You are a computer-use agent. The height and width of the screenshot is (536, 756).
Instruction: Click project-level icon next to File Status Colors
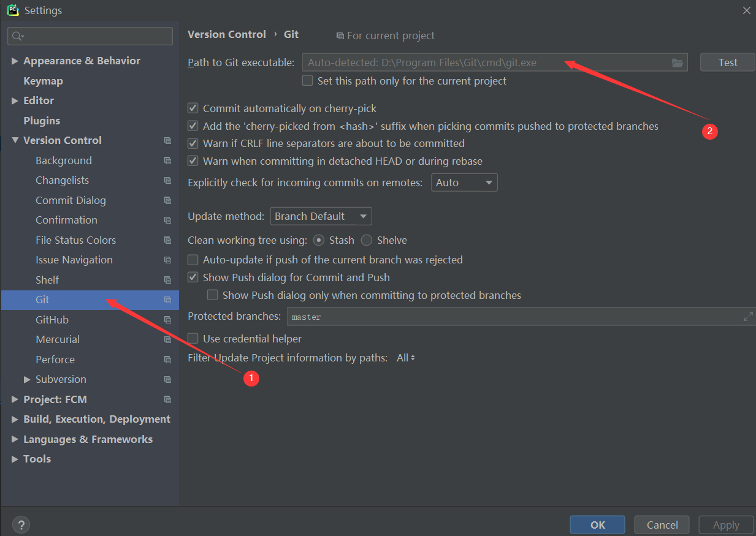click(167, 240)
